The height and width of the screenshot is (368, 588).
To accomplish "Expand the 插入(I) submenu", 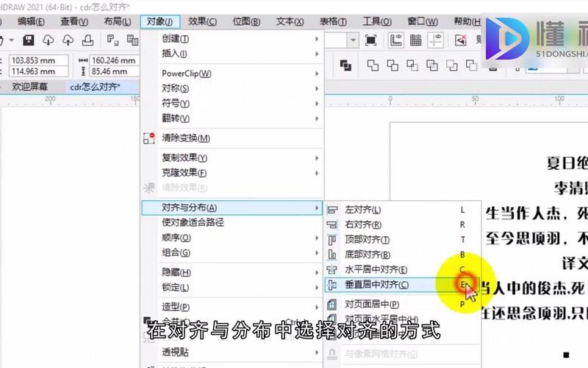I will coord(232,54).
